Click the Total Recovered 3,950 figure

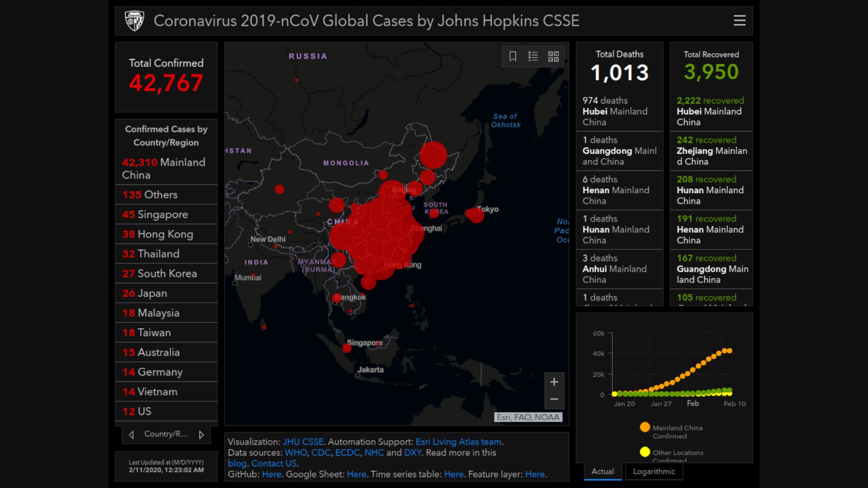[711, 72]
